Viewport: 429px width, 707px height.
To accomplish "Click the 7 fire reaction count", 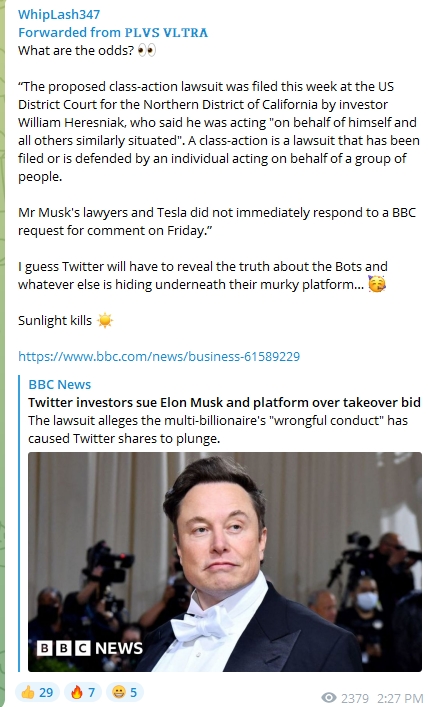I will click(x=92, y=693).
